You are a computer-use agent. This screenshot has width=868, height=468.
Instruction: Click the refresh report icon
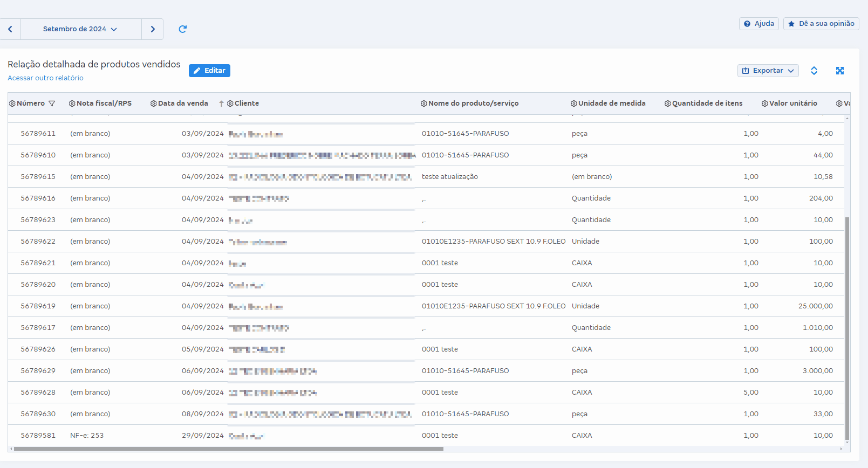tap(182, 29)
